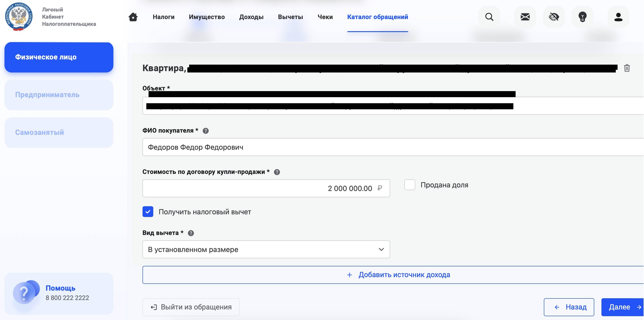The image size is (644, 320).
Task: Uncheck Получить налоговый вычет
Action: (148, 212)
